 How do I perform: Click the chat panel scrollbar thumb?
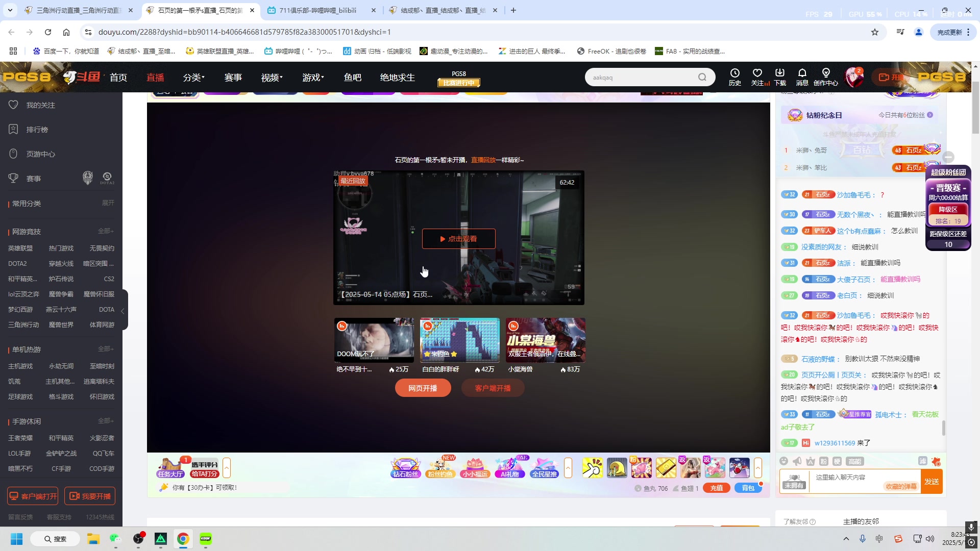coord(944,428)
